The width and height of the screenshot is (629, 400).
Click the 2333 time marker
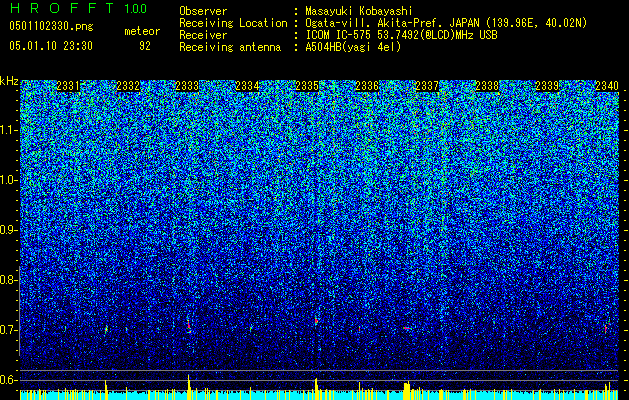pyautogui.click(x=187, y=86)
